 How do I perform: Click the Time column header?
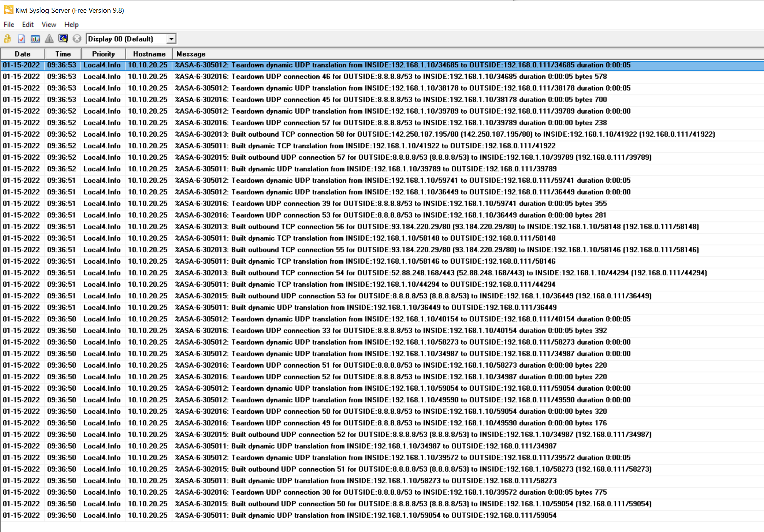pyautogui.click(x=62, y=54)
